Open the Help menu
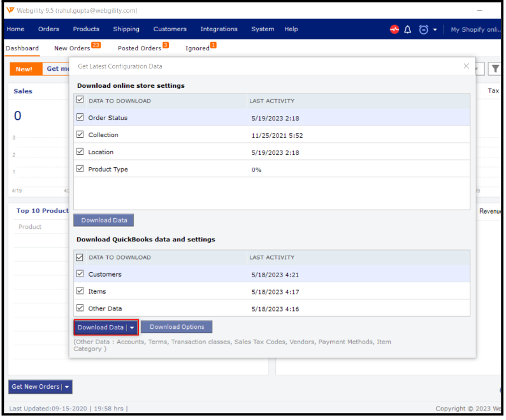This screenshot has height=420, width=506. (x=291, y=29)
